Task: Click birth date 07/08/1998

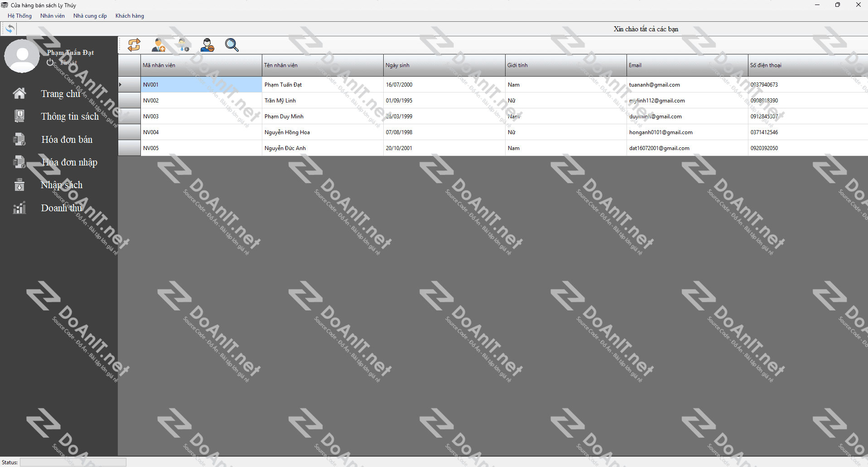Action: click(x=444, y=132)
